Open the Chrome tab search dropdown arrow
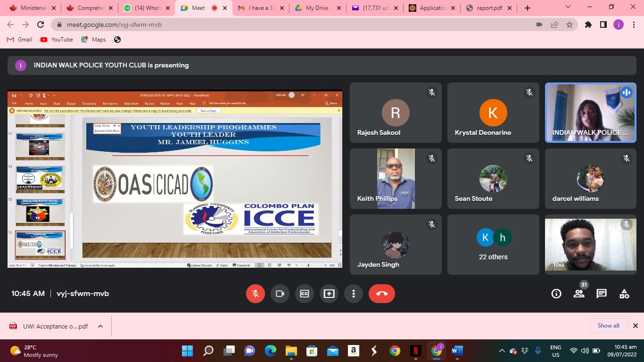Screen dimensions: 644x362 pyautogui.click(x=568, y=8)
